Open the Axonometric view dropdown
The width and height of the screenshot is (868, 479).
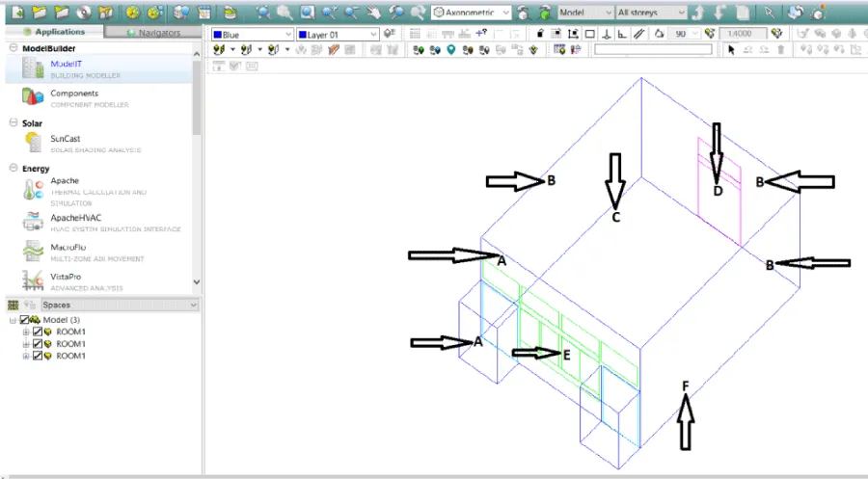[471, 13]
